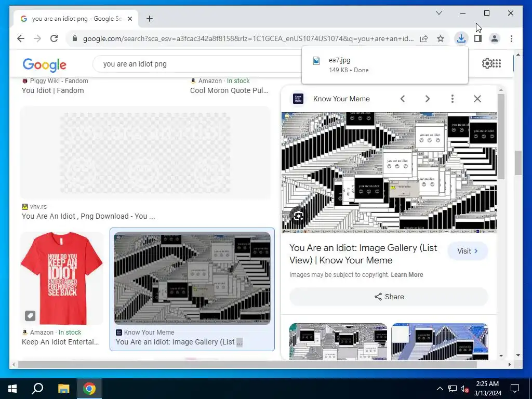This screenshot has height=399, width=532.
Task: Open Google apps grid
Action: (497, 63)
